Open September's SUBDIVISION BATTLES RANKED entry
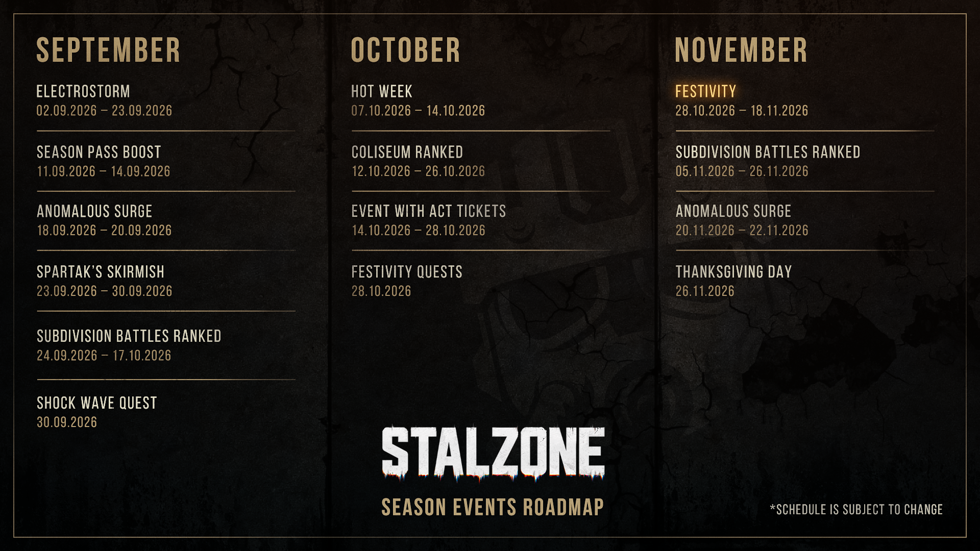980x551 pixels. [129, 345]
